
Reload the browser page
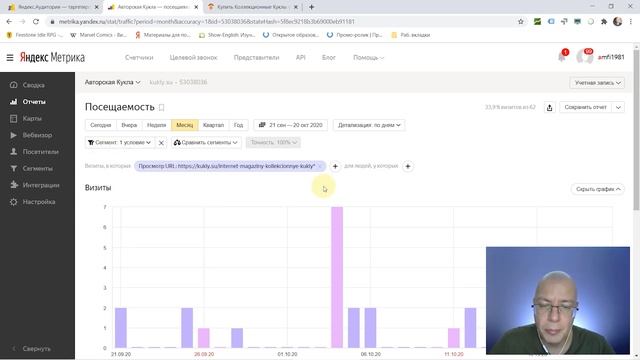[x=36, y=22]
